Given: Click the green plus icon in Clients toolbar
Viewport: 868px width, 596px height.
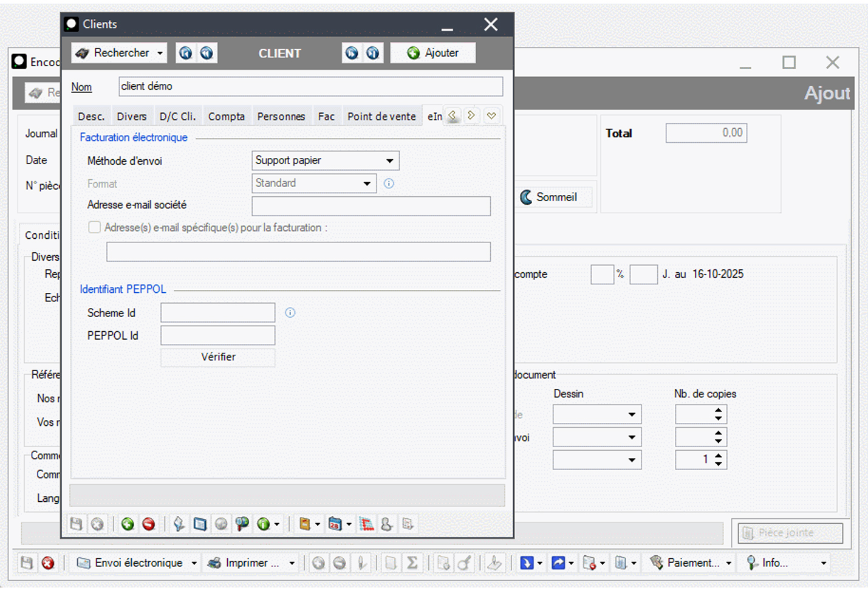Looking at the screenshot, I should coord(128,524).
